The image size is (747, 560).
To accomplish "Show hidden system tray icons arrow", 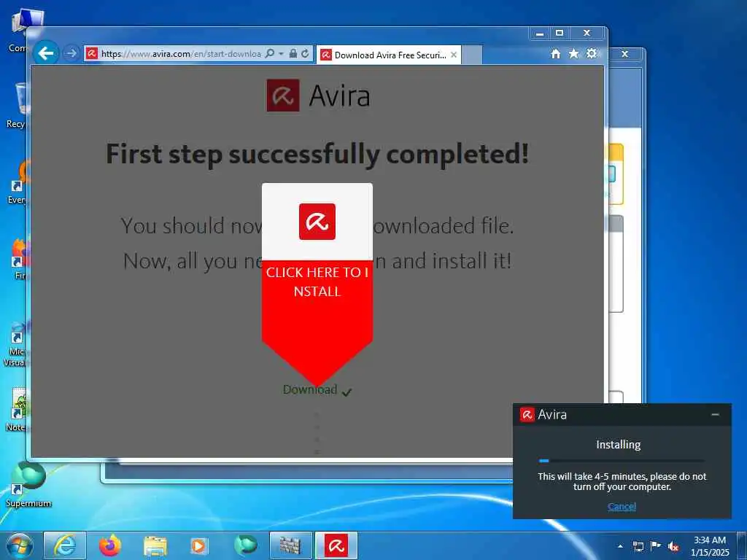I will click(x=620, y=546).
